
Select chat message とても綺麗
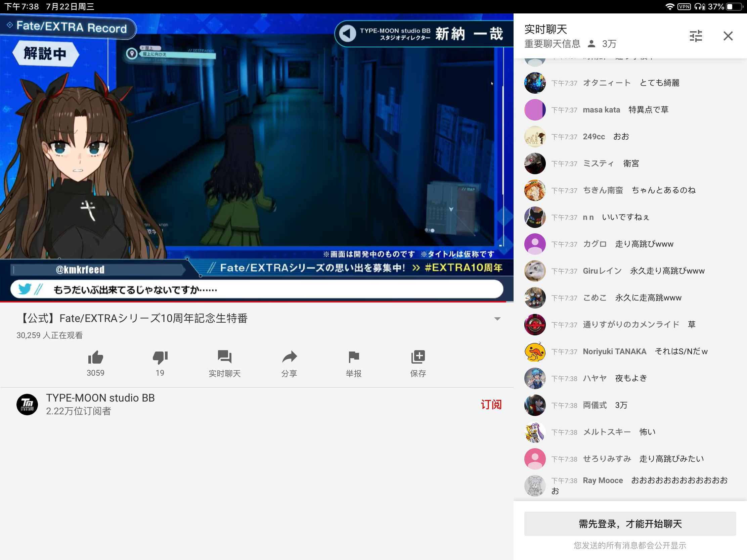click(x=660, y=83)
